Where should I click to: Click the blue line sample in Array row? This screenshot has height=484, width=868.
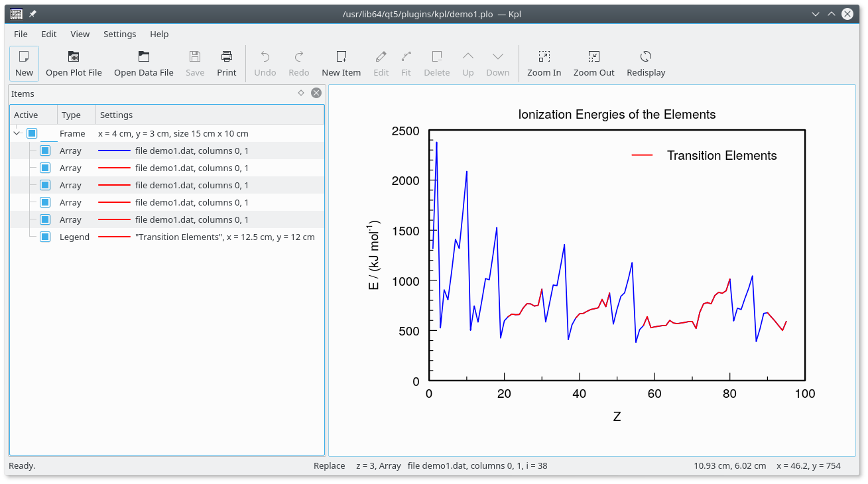[115, 151]
